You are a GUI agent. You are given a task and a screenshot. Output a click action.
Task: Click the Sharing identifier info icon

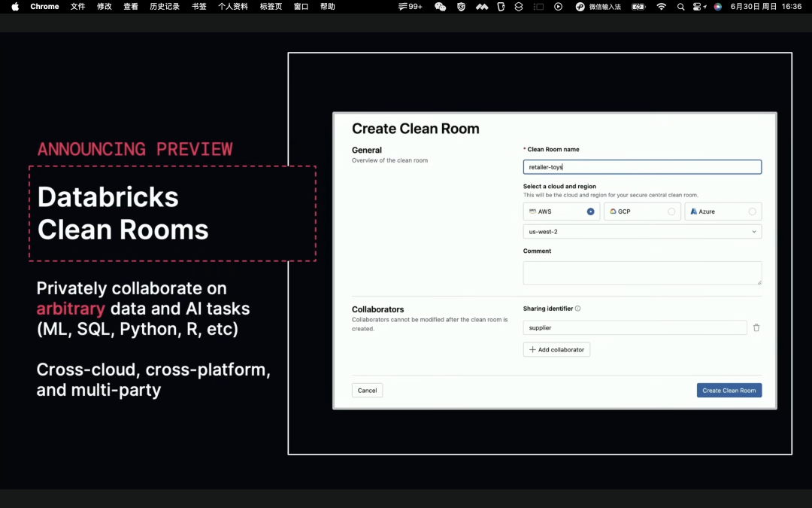(578, 309)
